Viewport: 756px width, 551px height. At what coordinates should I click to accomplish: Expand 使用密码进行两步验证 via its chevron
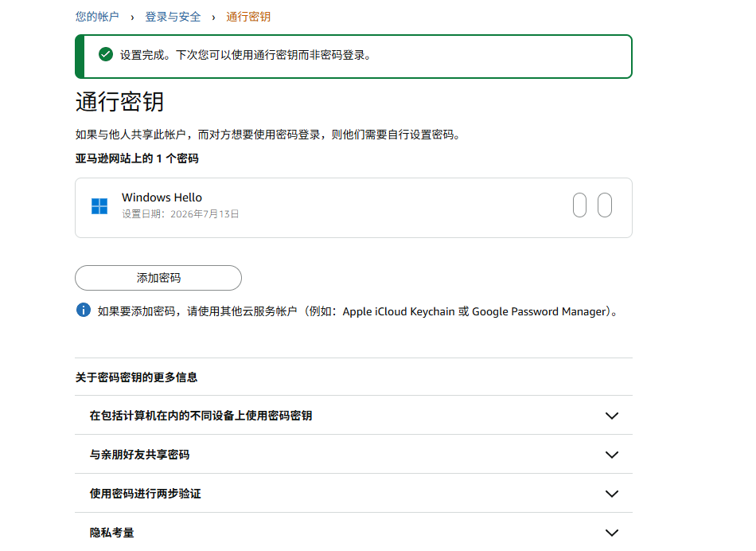pos(612,494)
